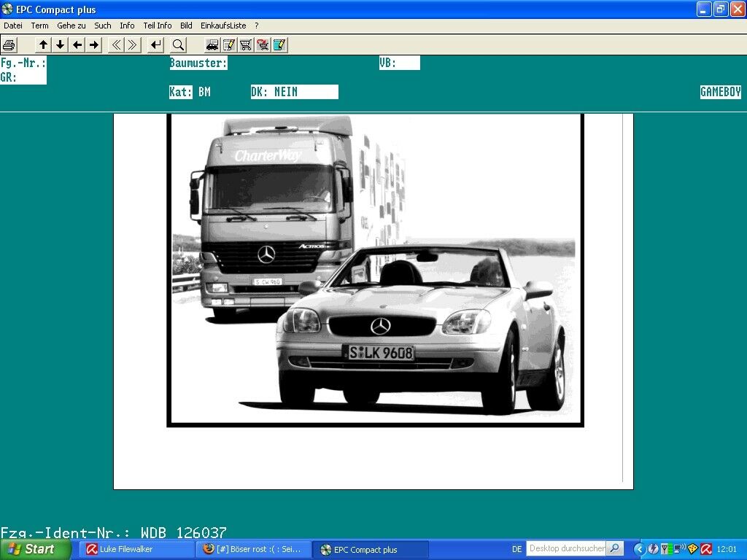Click the GAMEBOY label
The height and width of the screenshot is (560, 747).
pyautogui.click(x=720, y=92)
